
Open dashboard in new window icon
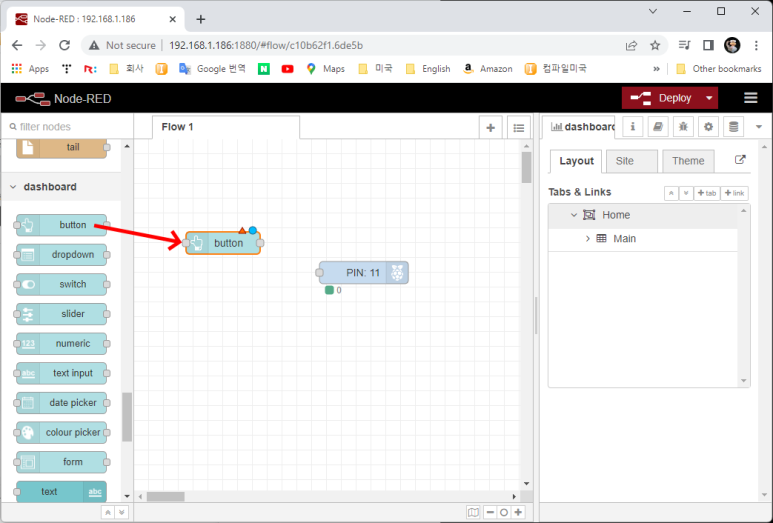tap(740, 160)
